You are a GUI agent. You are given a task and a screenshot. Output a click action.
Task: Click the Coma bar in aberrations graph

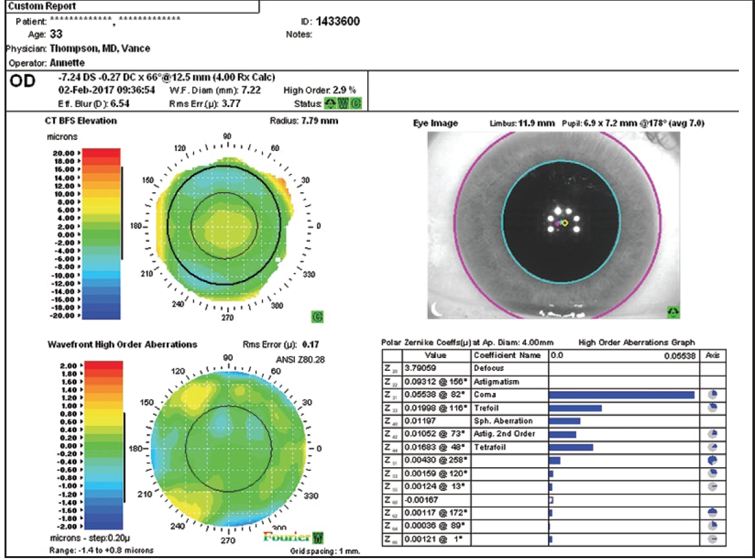tap(621, 395)
